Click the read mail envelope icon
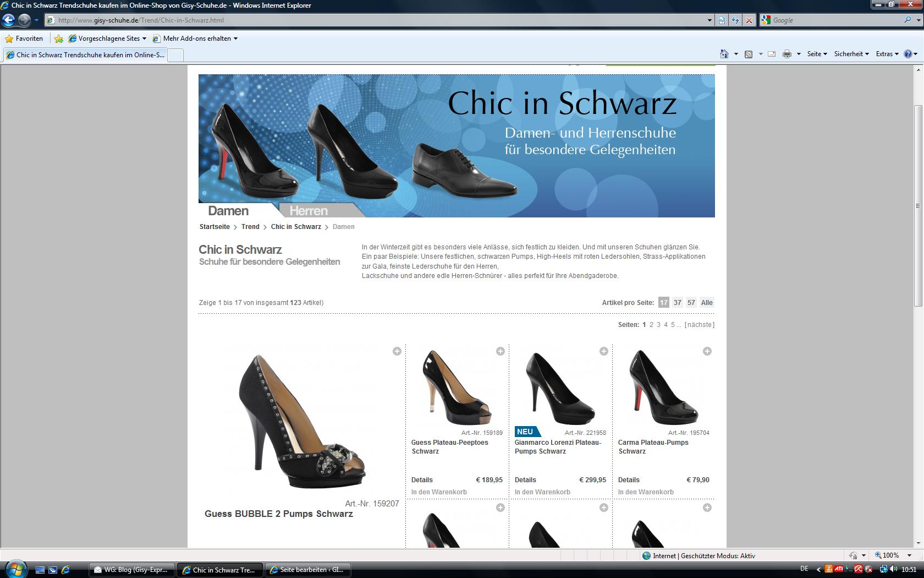The height and width of the screenshot is (578, 924). pos(772,54)
